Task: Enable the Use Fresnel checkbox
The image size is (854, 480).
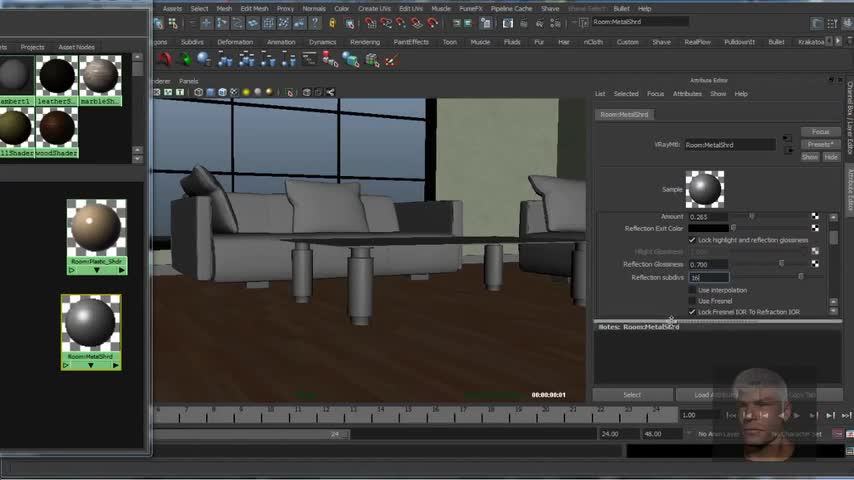Action: [x=692, y=301]
